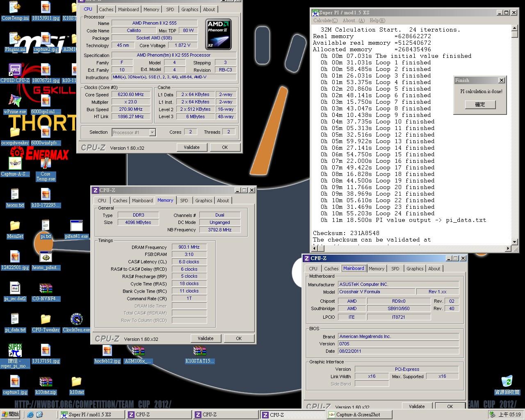Open k10stat.zip archive on desktop
The image size is (525, 420).
pyautogui.click(x=46, y=385)
